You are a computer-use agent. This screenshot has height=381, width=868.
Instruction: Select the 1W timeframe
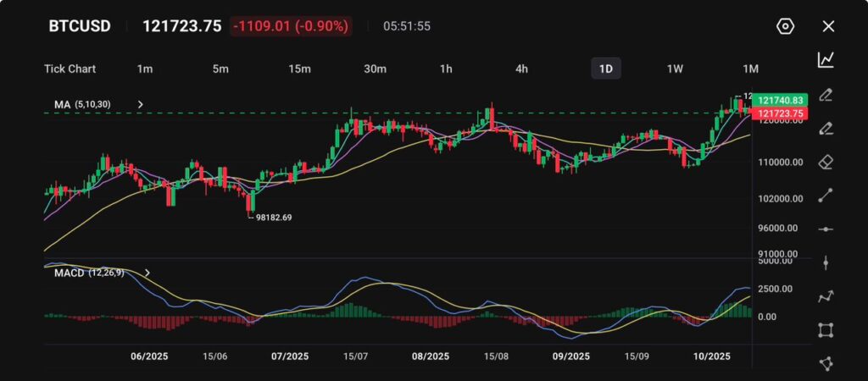[x=675, y=69]
